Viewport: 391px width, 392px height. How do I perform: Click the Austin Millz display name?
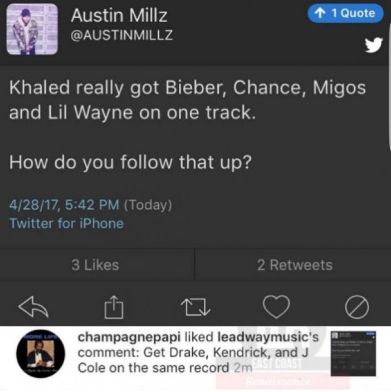pos(119,15)
